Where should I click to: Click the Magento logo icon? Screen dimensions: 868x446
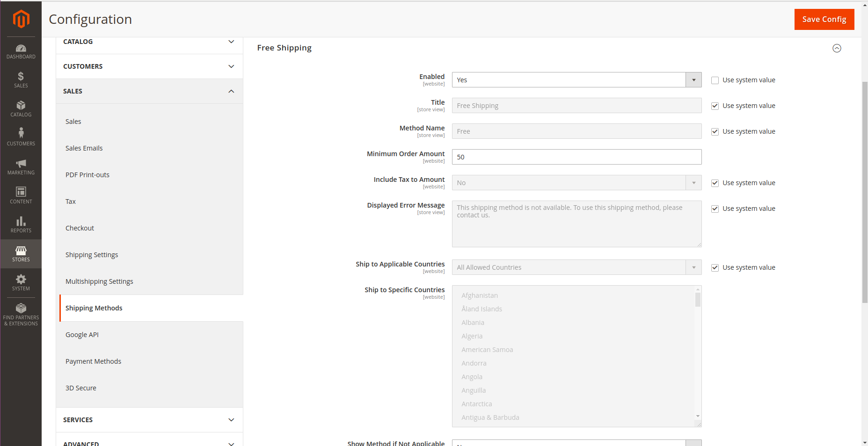21,19
